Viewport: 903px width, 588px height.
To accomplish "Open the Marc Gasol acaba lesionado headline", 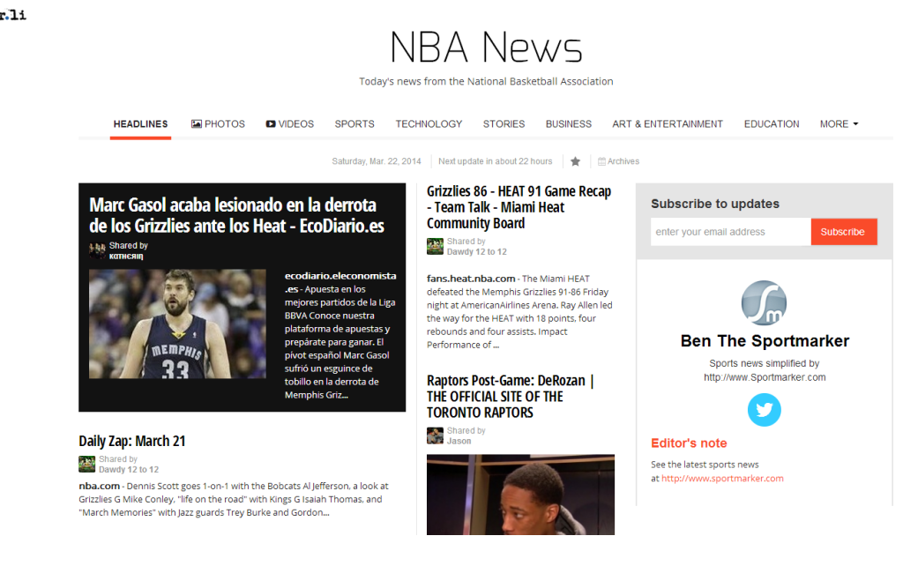I will pyautogui.click(x=236, y=215).
